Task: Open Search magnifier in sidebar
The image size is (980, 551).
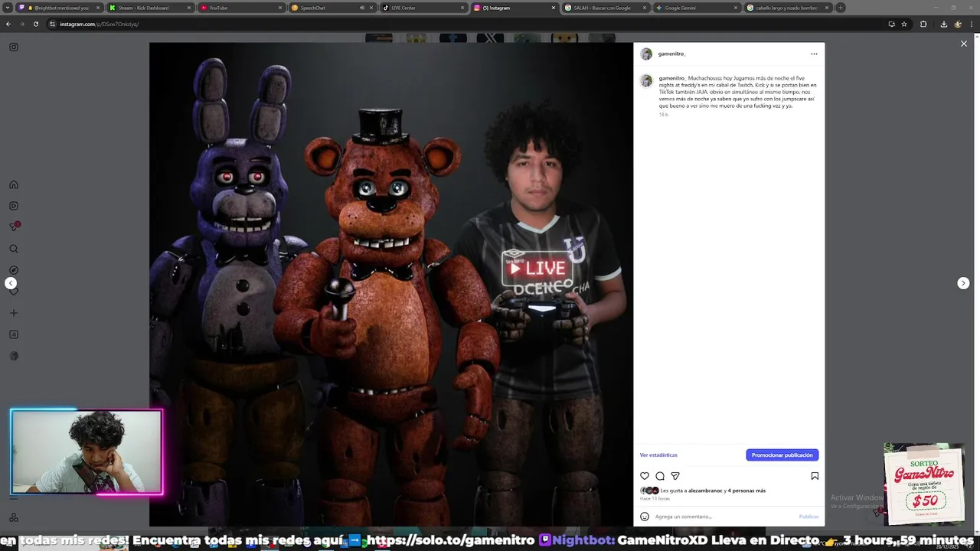Action: (14, 249)
